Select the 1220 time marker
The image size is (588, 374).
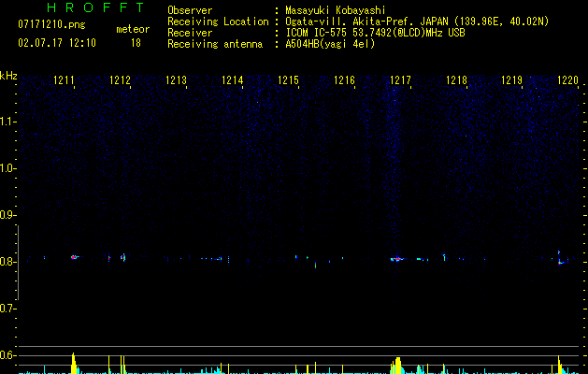568,79
